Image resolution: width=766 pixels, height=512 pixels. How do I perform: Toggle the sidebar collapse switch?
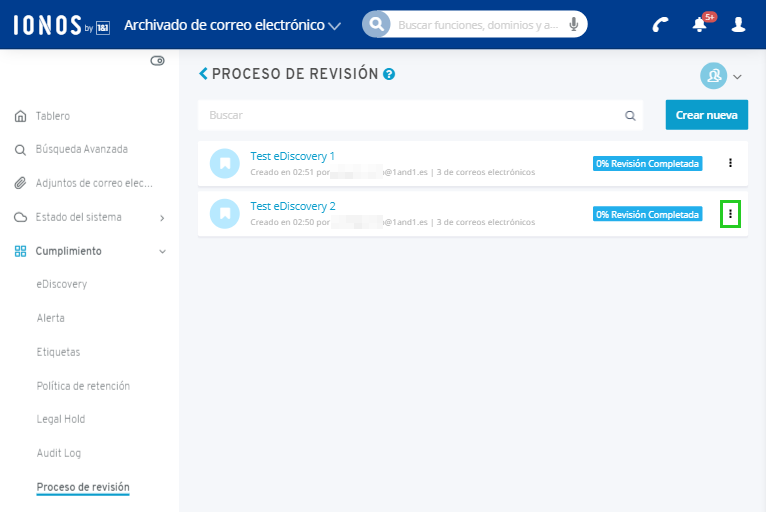point(157,61)
